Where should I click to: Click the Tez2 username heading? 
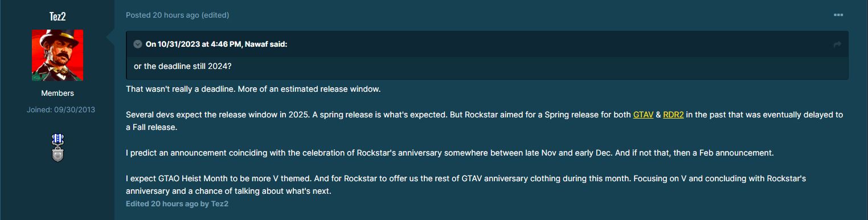pyautogui.click(x=58, y=16)
